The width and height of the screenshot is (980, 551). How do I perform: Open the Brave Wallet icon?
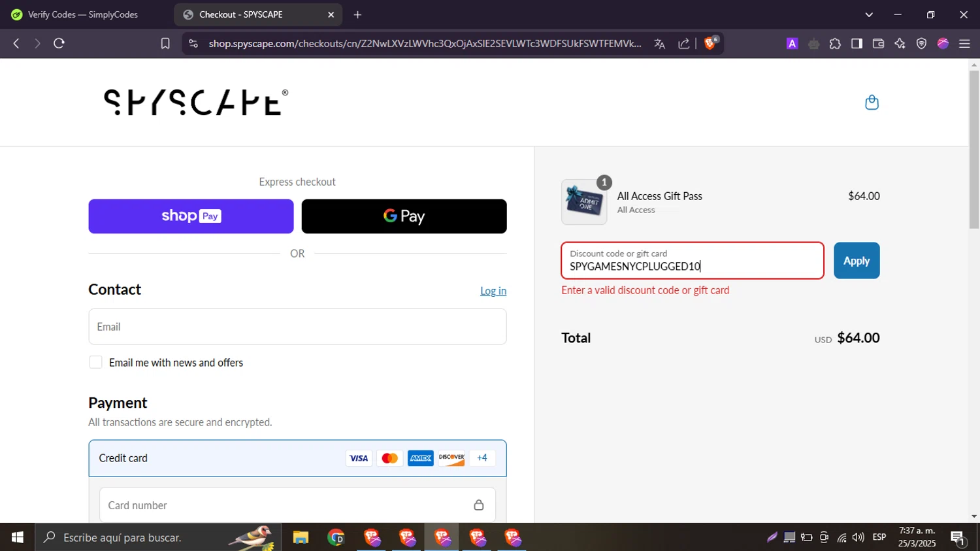pos(878,44)
